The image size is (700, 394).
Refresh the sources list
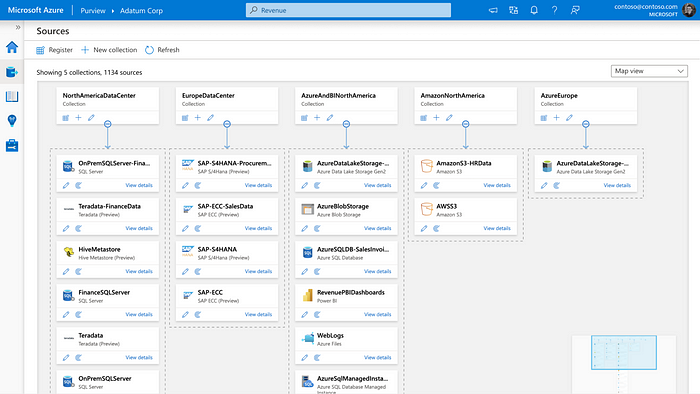coord(162,50)
